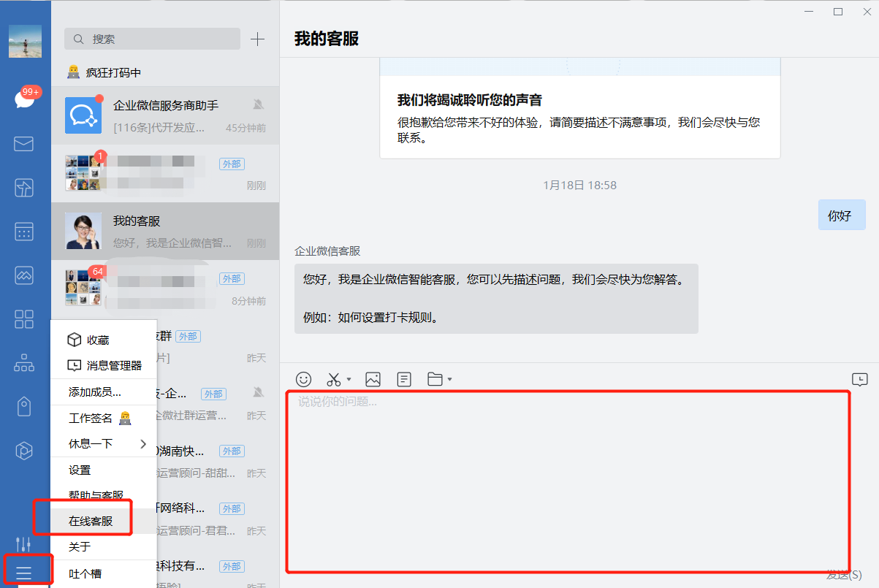Click the 搜索 search field
Screen dimensions: 879x588
152,39
